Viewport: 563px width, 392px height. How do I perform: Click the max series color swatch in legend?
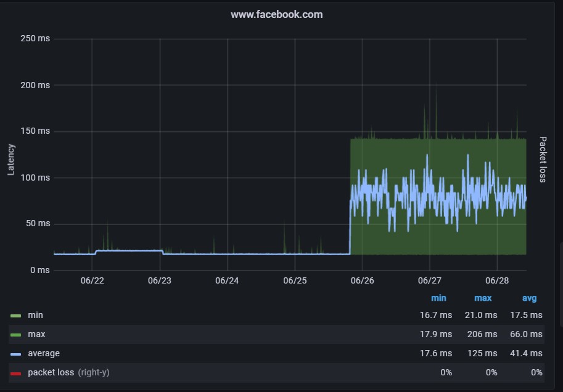[16, 335]
